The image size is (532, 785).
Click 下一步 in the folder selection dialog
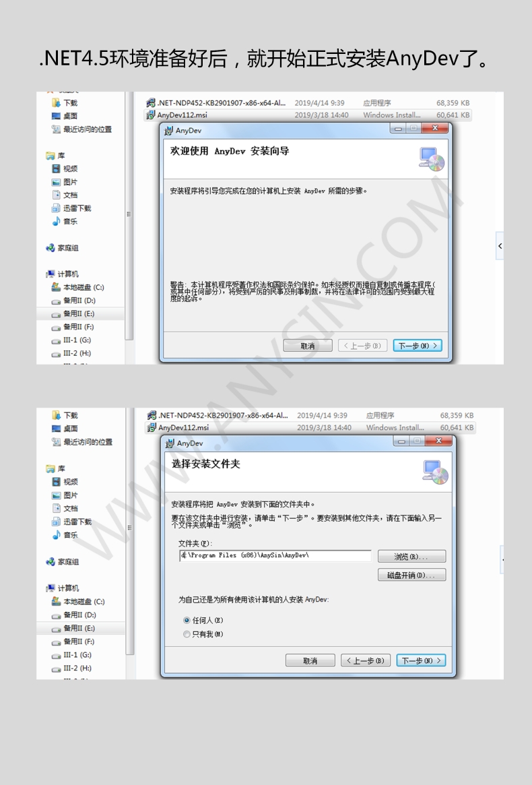[x=421, y=660]
